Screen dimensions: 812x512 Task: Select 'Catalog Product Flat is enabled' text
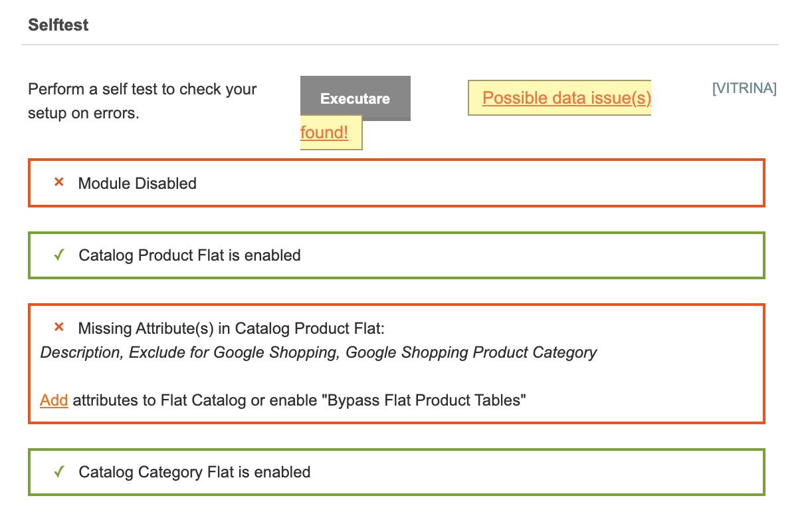point(189,255)
